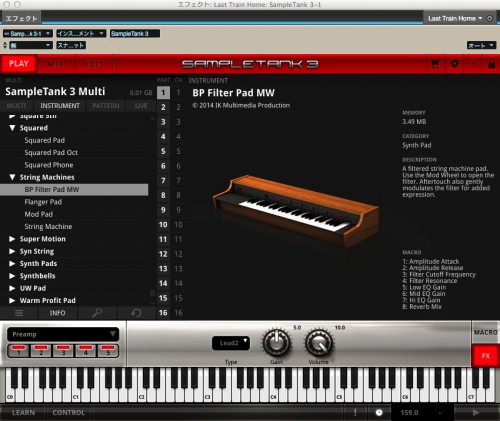Click the Volume knob
500x421 pixels.
319,343
